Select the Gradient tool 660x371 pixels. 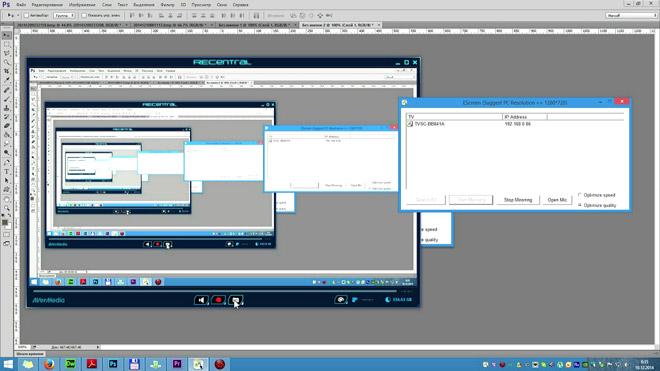7,135
